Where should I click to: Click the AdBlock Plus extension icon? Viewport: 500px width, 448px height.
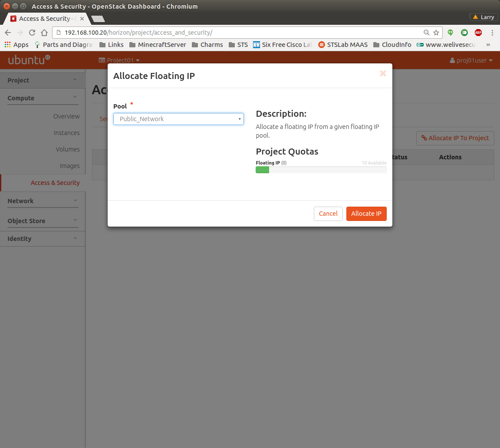click(478, 33)
